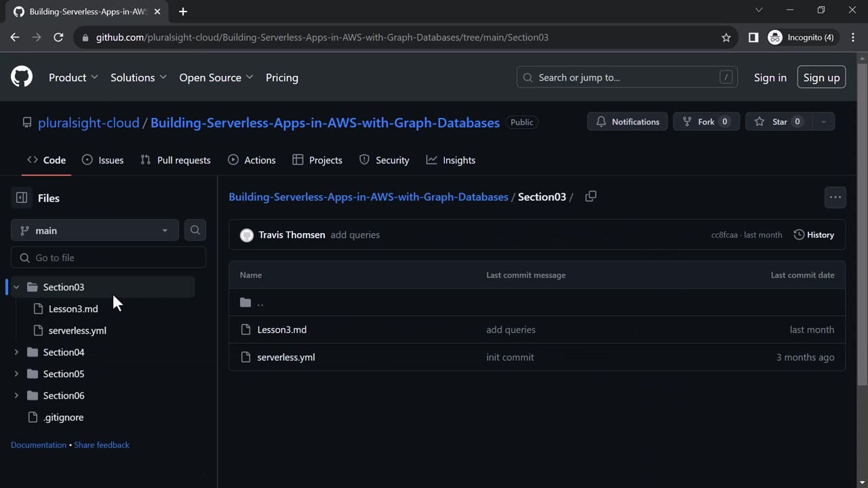Image resolution: width=868 pixels, height=488 pixels.
Task: Expand the Product navigation menu
Action: [73, 77]
